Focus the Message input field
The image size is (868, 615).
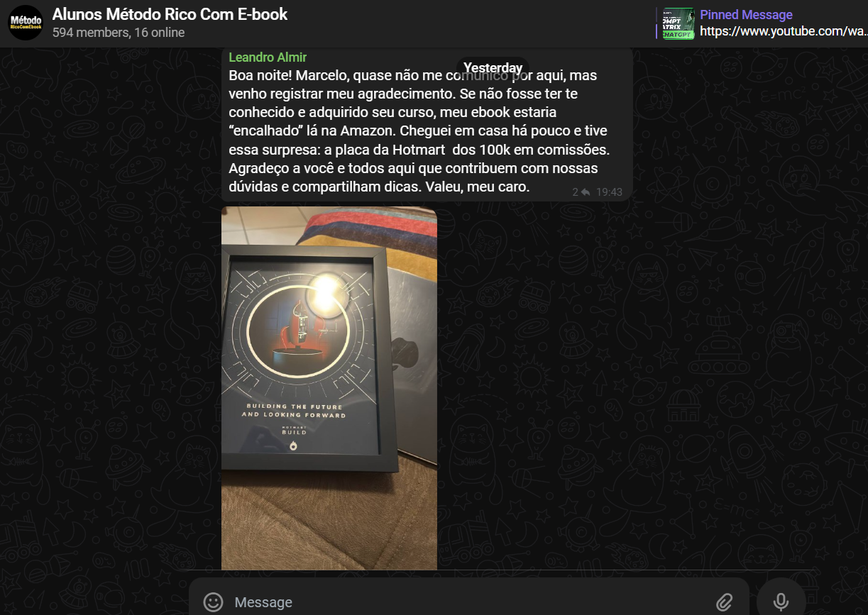coord(468,602)
